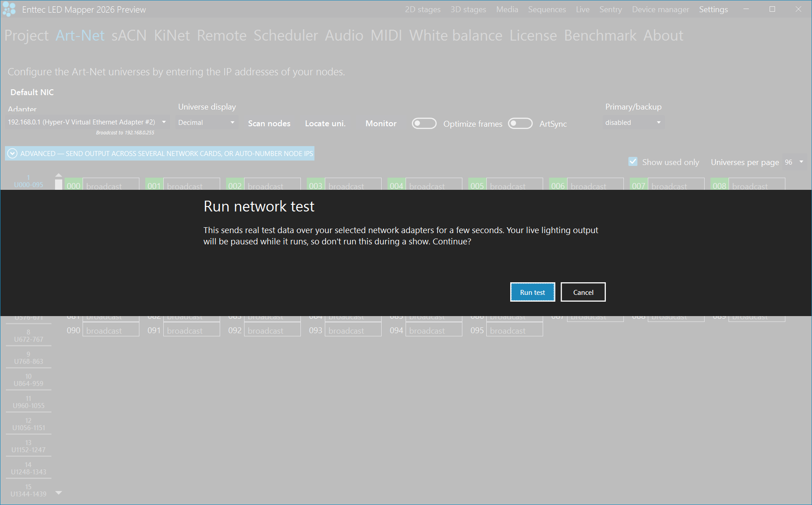Select universe page U672-767
812x505 pixels.
click(28, 336)
